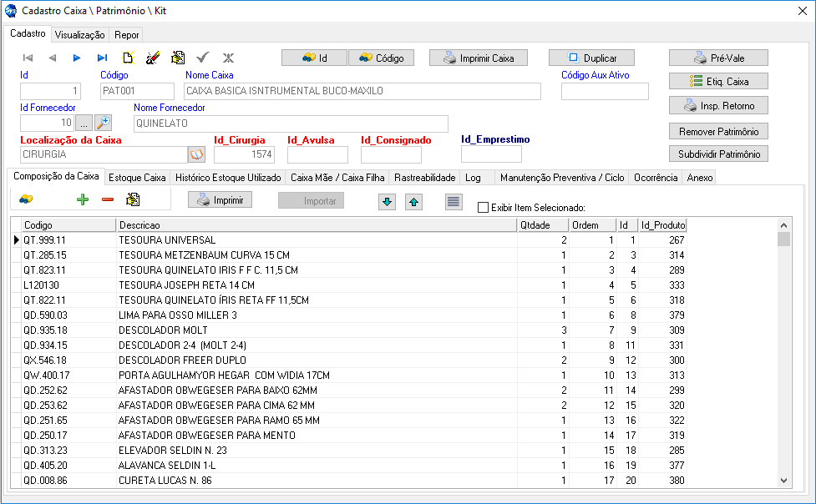Switch to the Visualização tab
Viewport: 816px width, 504px height.
point(79,35)
